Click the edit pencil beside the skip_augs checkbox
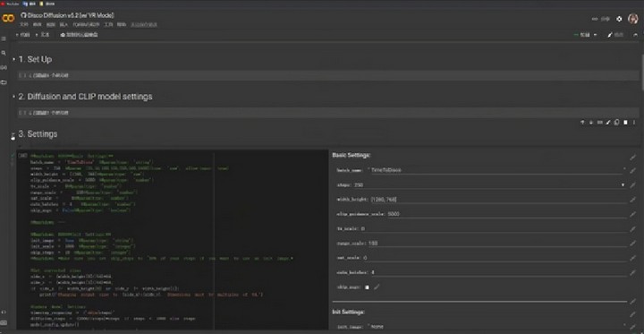 click(x=377, y=287)
